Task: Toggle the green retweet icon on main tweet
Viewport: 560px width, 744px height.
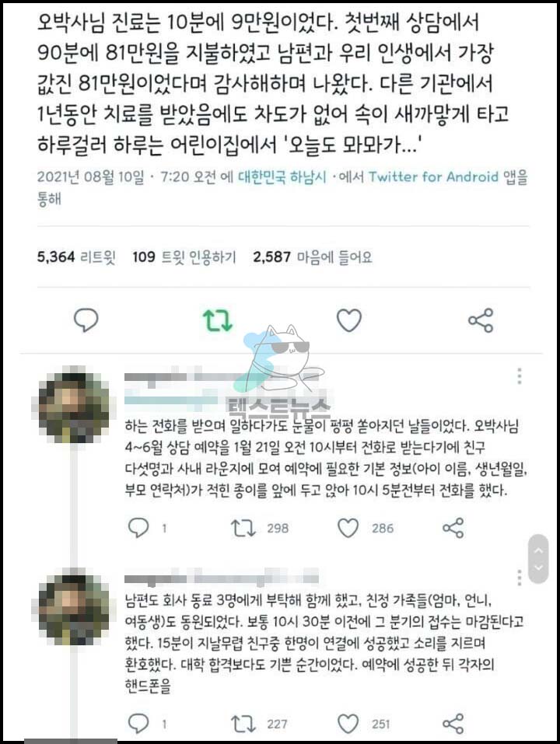Action: 218,320
